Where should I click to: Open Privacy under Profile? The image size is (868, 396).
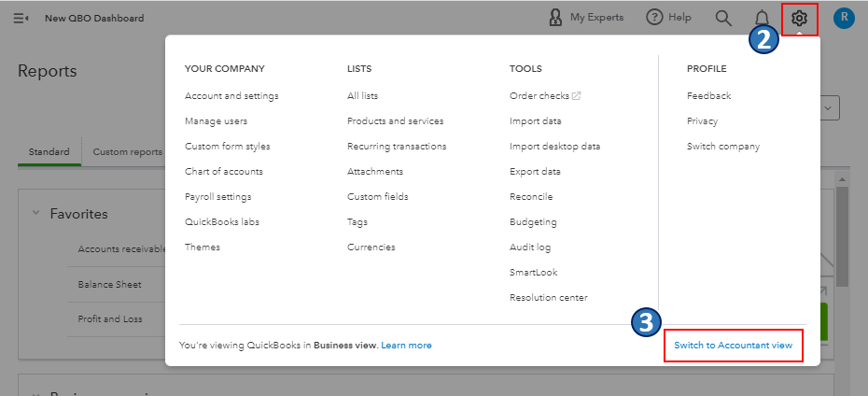pyautogui.click(x=703, y=121)
